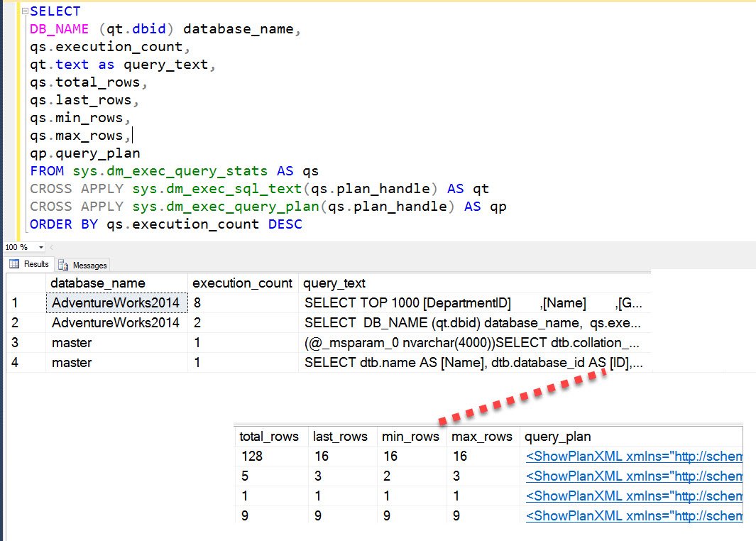Select the AdventureWorks2014 cell in row 1
This screenshot has height=541, width=756.
pyautogui.click(x=116, y=303)
